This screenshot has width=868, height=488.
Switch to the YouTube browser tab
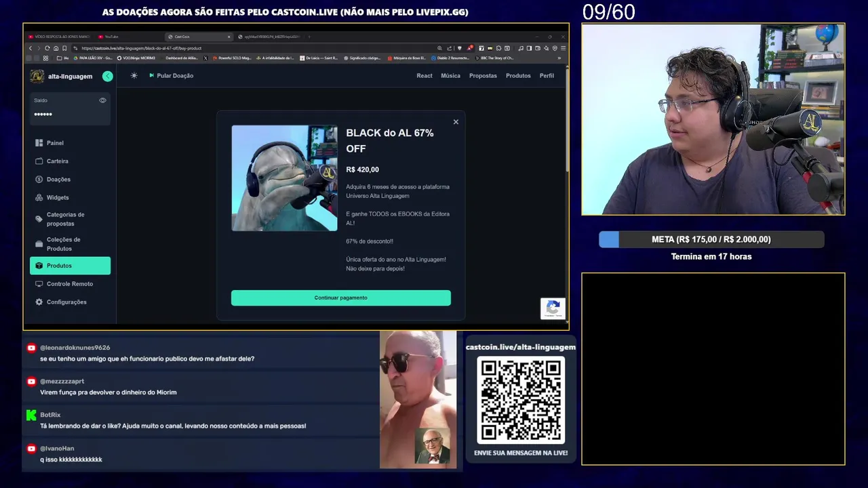click(129, 37)
